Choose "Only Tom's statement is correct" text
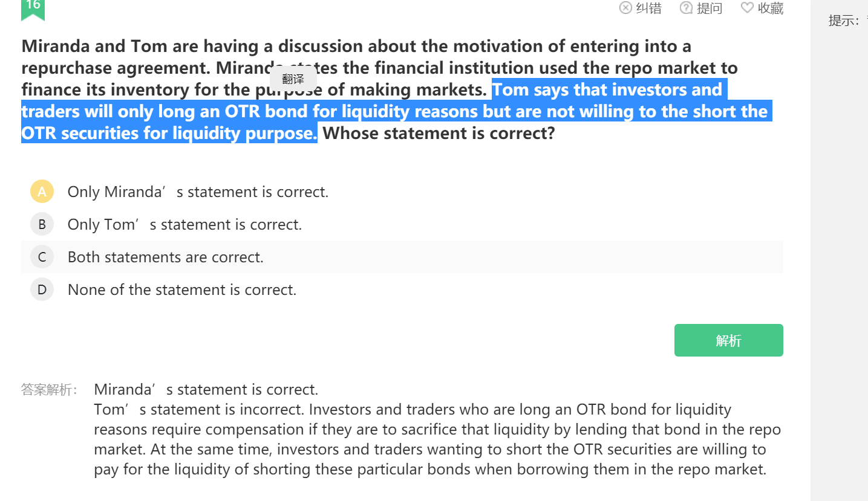The width and height of the screenshot is (868, 501). pyautogui.click(x=184, y=224)
